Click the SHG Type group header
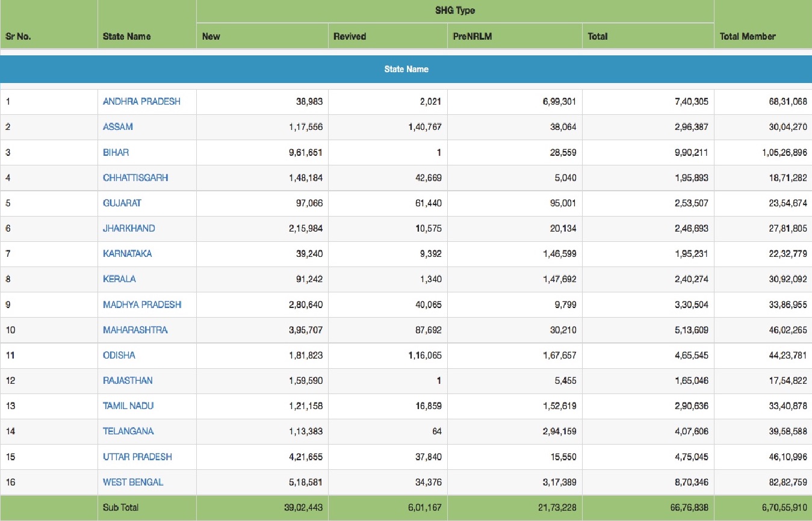The height and width of the screenshot is (521, 812). (x=455, y=11)
